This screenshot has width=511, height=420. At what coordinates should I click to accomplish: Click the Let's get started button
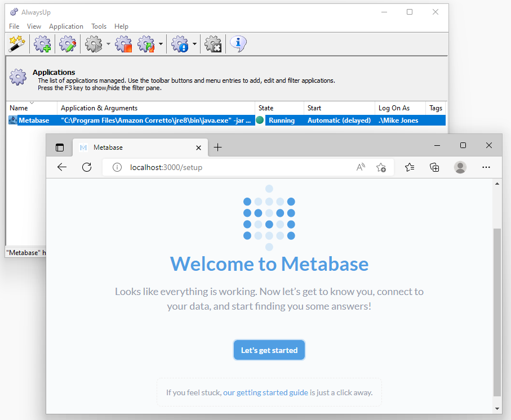pyautogui.click(x=269, y=350)
